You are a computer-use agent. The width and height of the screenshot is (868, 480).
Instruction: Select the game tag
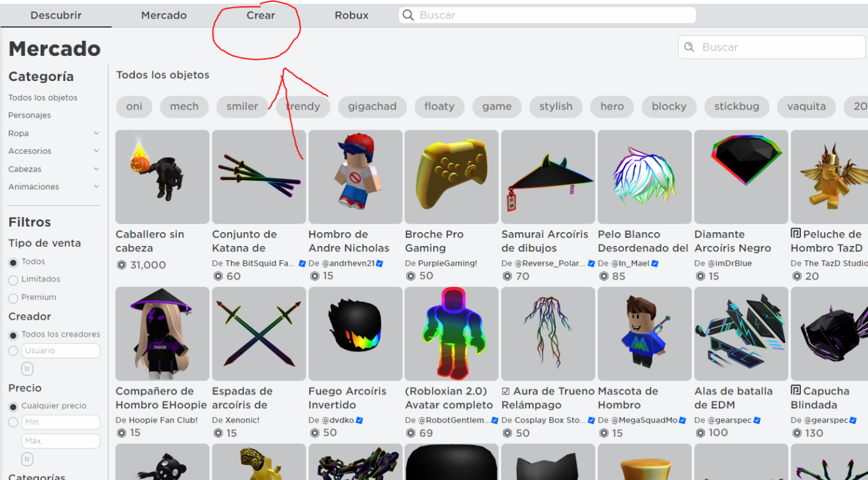click(x=496, y=107)
